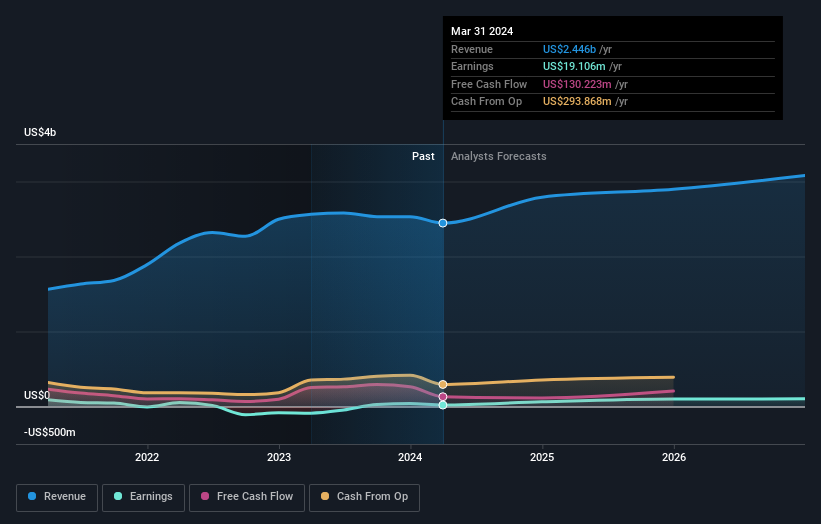
Task: Click the US$293.868m cash from op value
Action: pyautogui.click(x=577, y=102)
